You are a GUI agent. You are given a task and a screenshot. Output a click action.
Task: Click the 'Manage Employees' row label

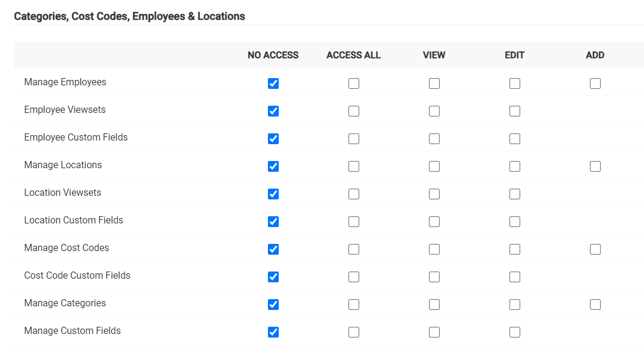(x=65, y=82)
